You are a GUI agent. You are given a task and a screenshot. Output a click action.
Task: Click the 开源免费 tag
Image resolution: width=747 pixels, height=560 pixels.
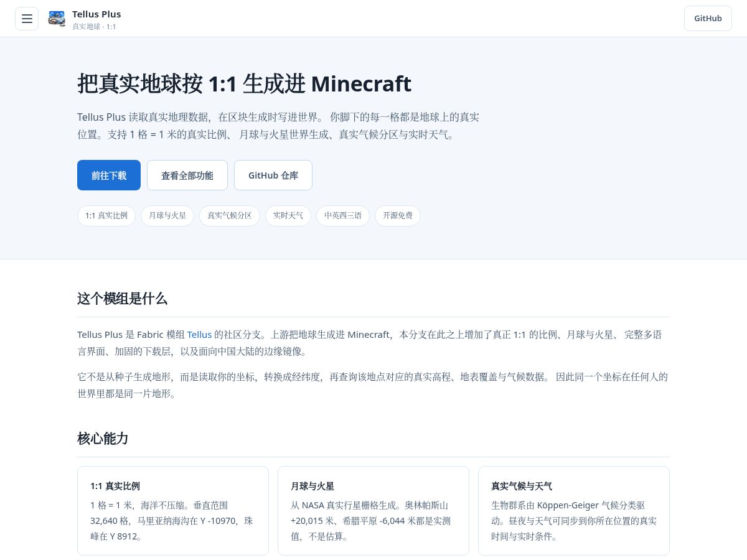coord(398,216)
